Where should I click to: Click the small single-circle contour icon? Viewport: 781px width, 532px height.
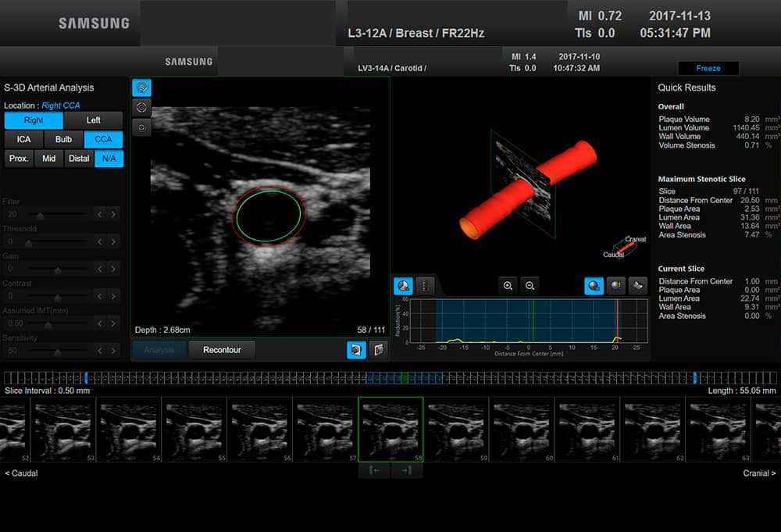coord(142,127)
